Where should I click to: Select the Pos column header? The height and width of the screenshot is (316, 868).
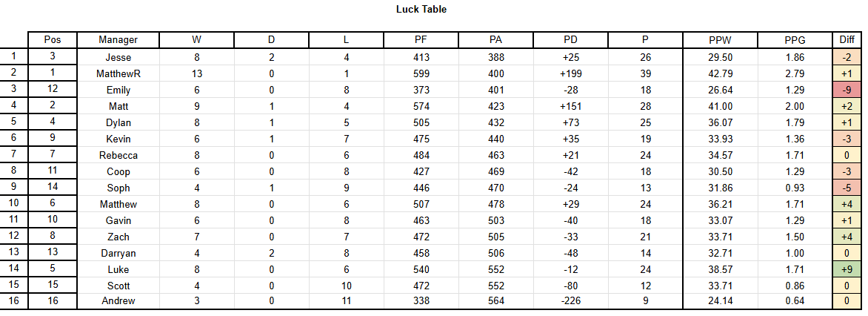pyautogui.click(x=53, y=40)
